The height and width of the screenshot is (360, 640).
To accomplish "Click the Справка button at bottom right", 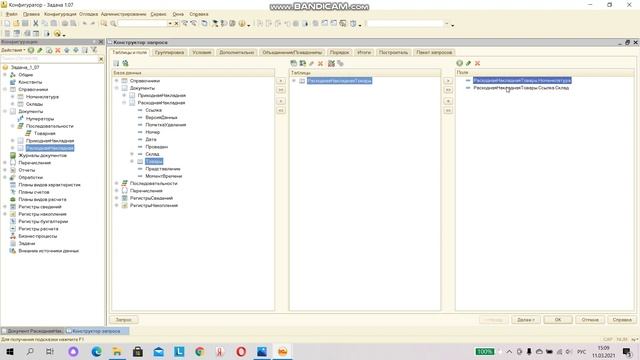I will tap(622, 320).
